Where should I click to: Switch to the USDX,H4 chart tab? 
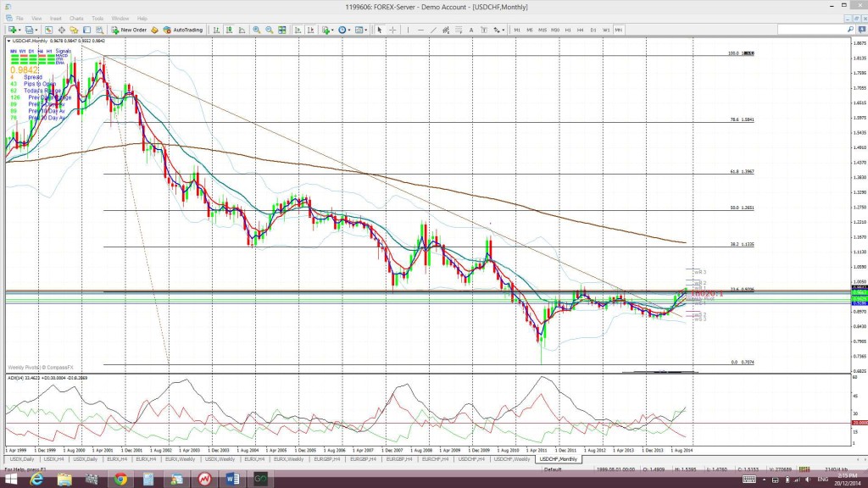click(x=53, y=459)
